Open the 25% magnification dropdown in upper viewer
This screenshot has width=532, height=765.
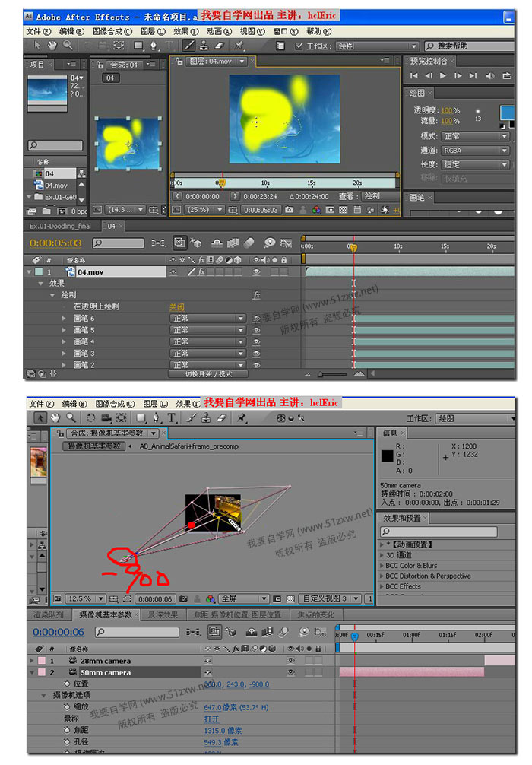(x=204, y=210)
